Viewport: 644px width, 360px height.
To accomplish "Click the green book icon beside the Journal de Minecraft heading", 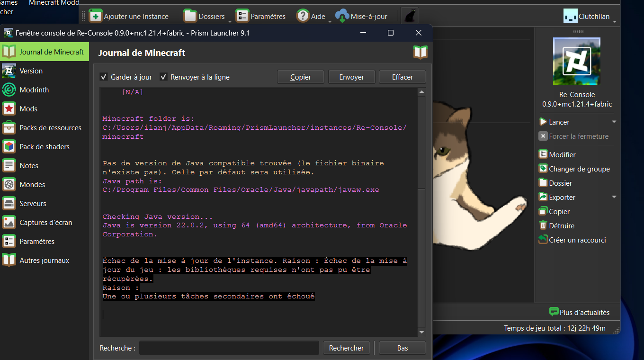I will point(420,53).
